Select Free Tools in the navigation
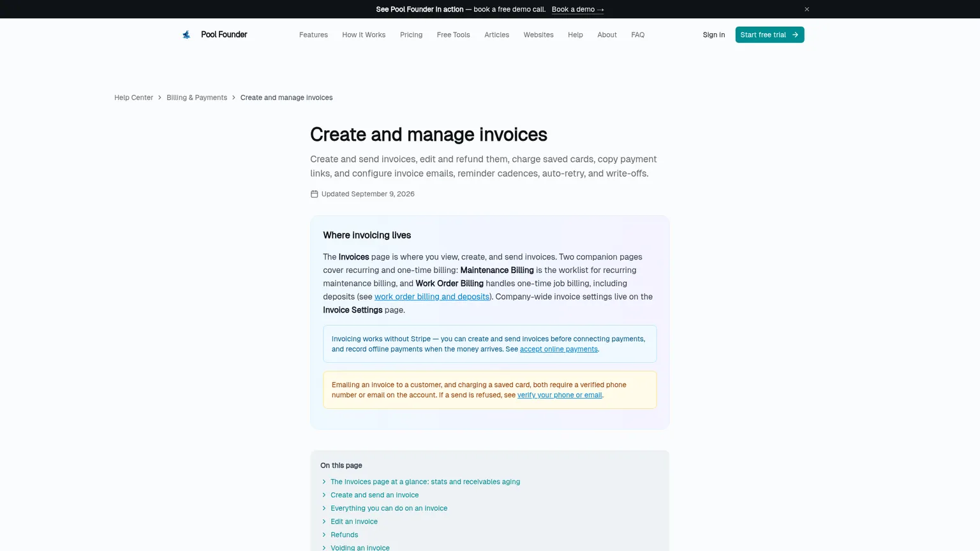 click(x=453, y=34)
